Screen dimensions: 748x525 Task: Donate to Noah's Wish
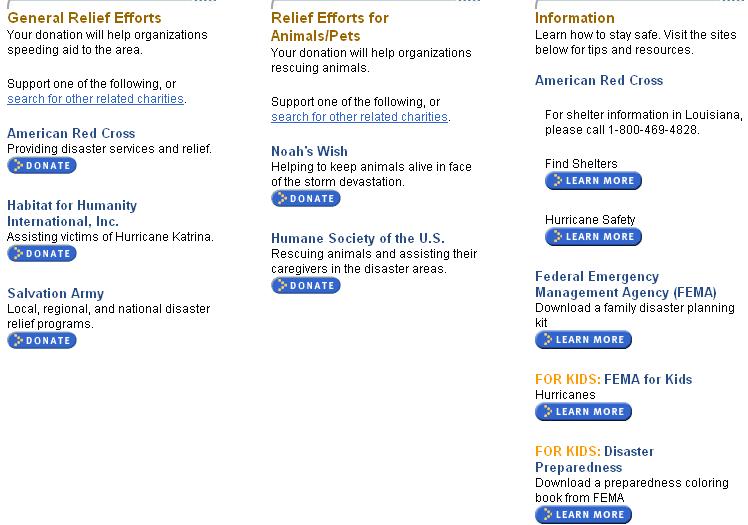coord(306,198)
